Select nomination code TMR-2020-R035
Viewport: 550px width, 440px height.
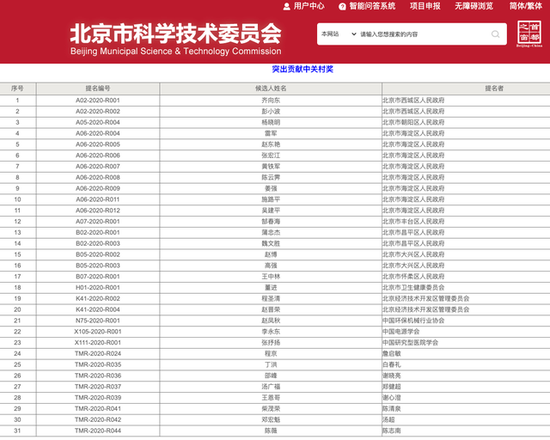(98, 365)
